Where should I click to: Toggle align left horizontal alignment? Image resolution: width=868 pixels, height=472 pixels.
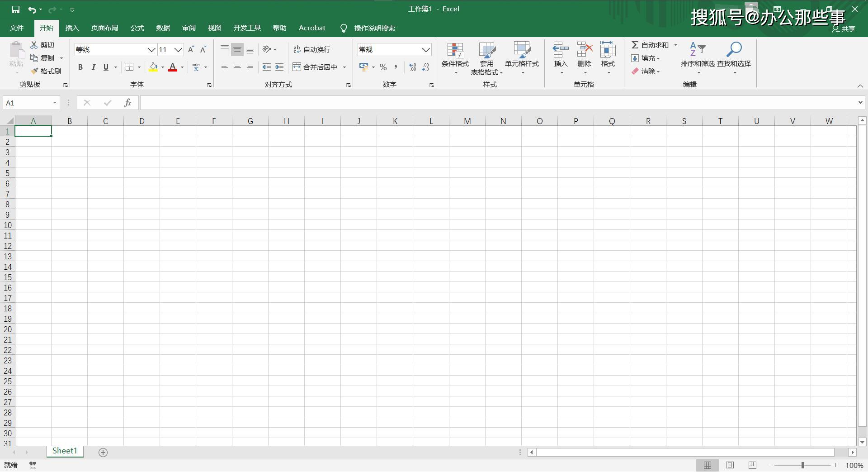tap(225, 67)
